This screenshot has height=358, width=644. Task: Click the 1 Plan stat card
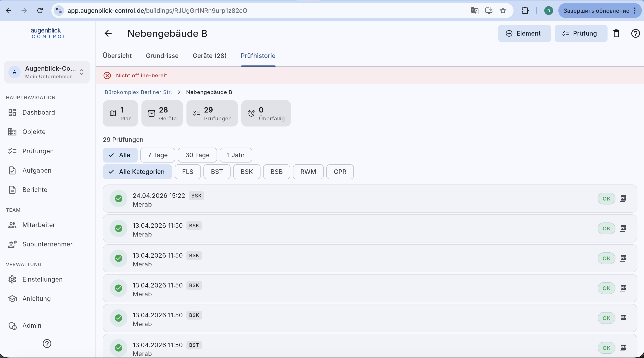(x=120, y=113)
